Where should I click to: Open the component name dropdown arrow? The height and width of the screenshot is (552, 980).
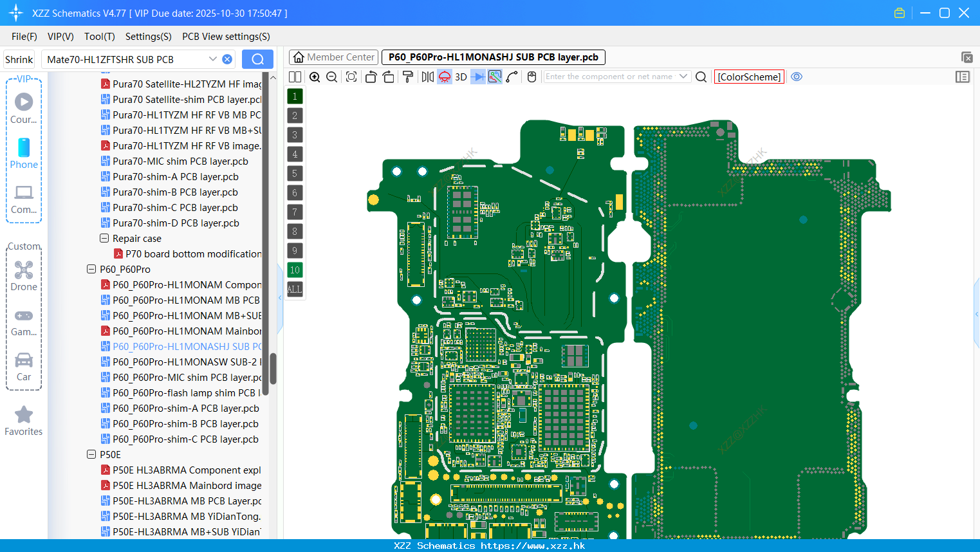(x=683, y=77)
